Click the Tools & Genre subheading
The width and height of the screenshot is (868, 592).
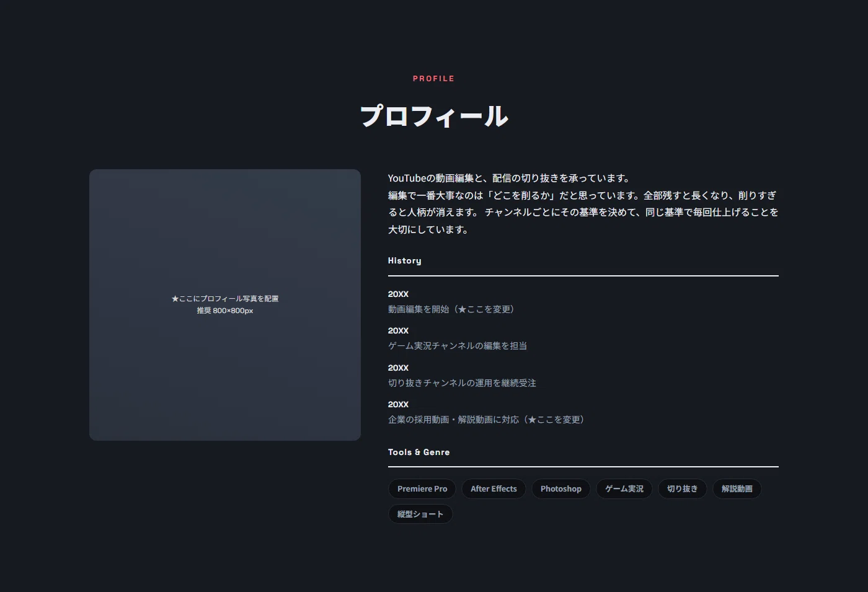point(419,453)
